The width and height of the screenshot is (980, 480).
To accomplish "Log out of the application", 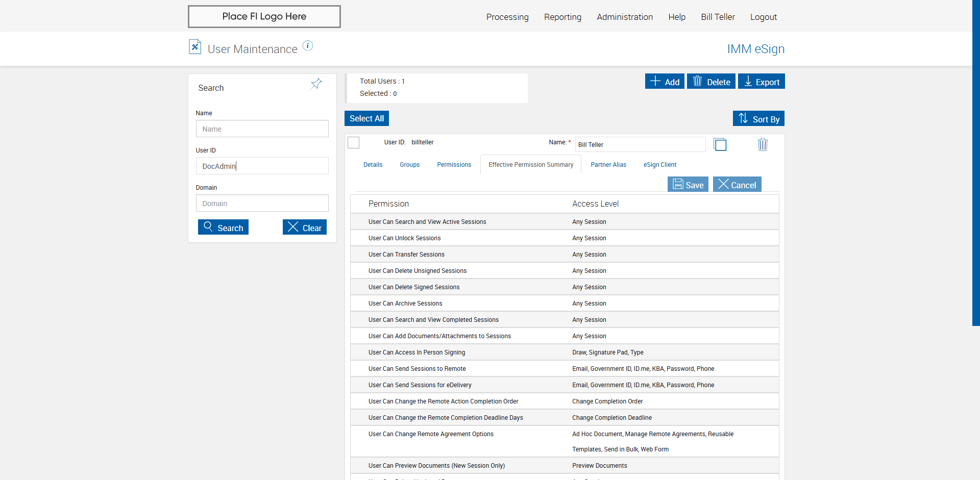I will pos(764,17).
